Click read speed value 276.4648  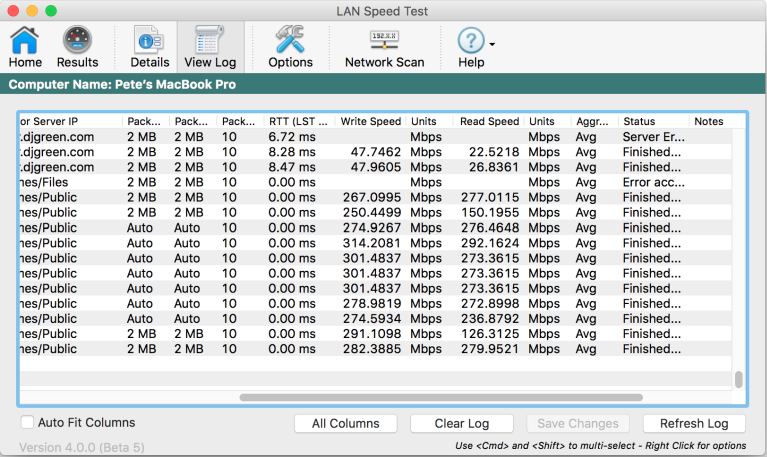(490, 228)
